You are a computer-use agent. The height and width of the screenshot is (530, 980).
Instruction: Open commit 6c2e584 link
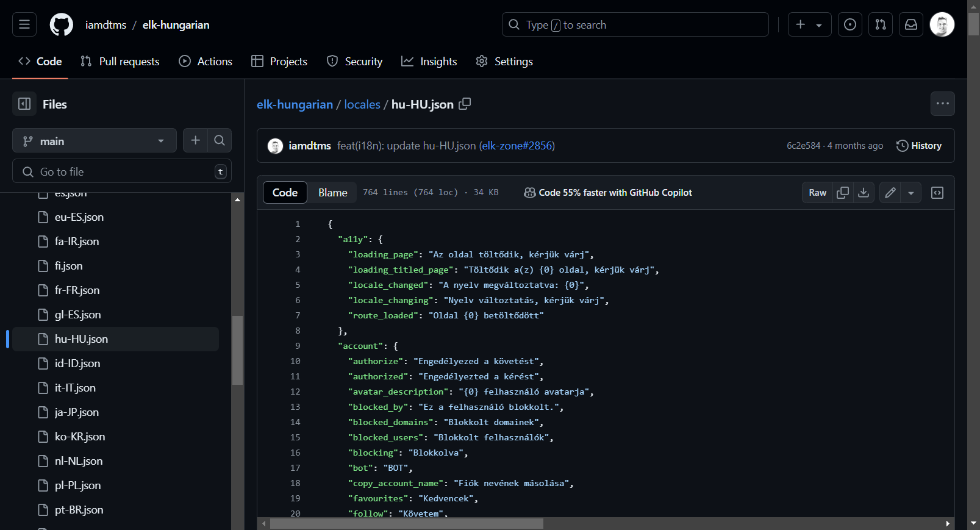[x=803, y=146]
